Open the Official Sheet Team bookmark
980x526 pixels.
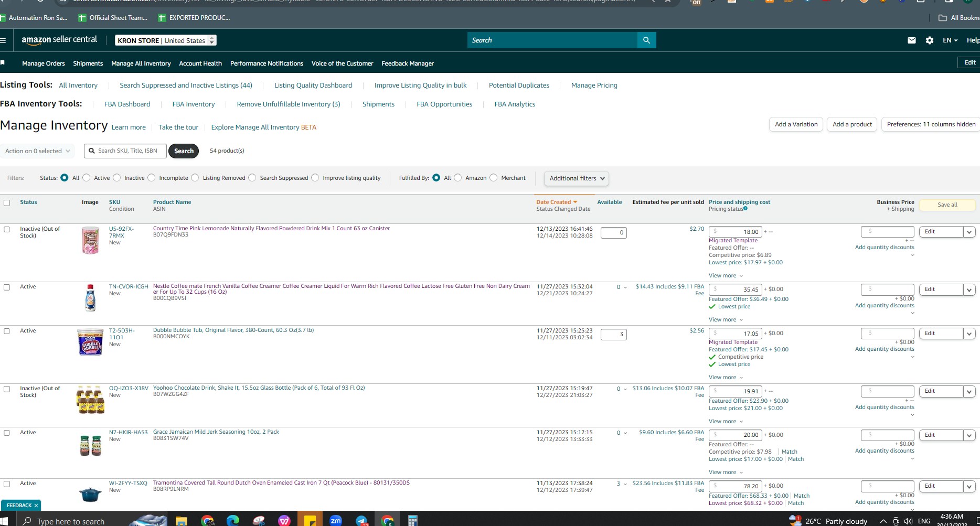point(113,18)
